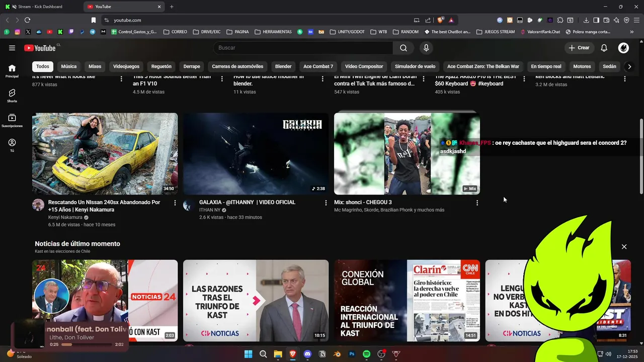Image resolution: width=644 pixels, height=362 pixels.
Task: Open options for 877 k vistas video
Action: pyautogui.click(x=121, y=78)
